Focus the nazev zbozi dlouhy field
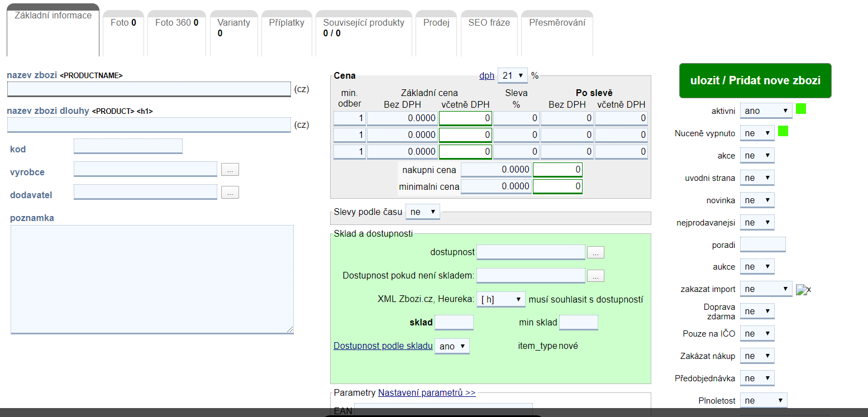 [x=149, y=124]
